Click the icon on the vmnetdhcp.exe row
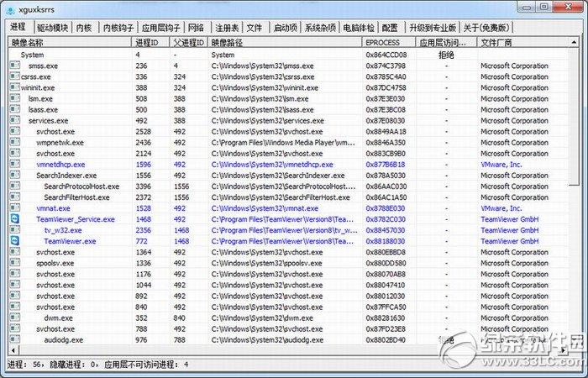This screenshot has height=378, width=588. [13, 164]
